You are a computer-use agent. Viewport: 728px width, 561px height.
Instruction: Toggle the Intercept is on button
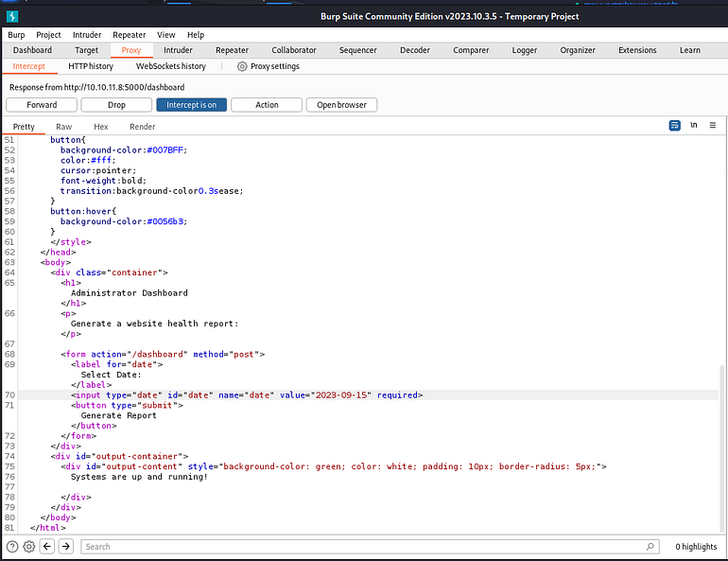tap(191, 105)
